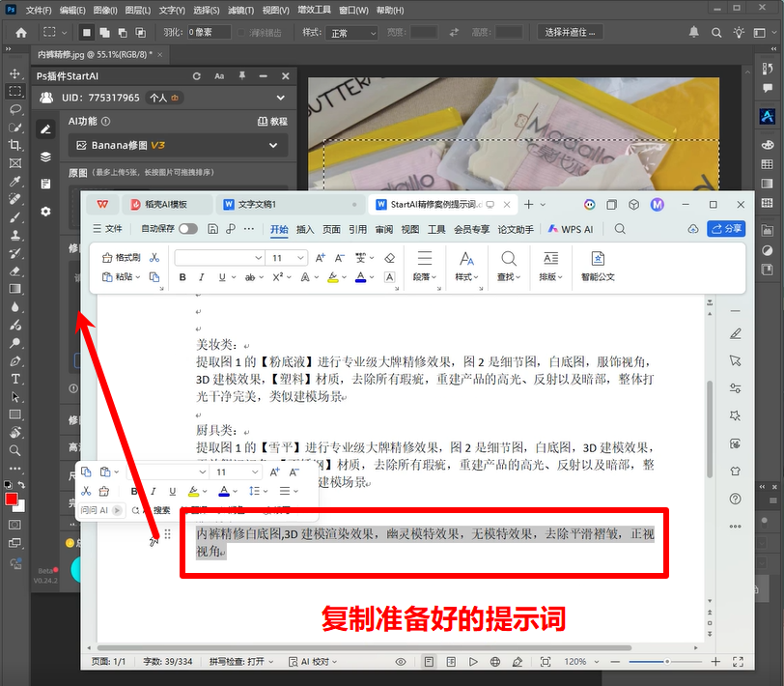Click copy icon in floating mini toolbar
The width and height of the screenshot is (784, 686).
(86, 472)
